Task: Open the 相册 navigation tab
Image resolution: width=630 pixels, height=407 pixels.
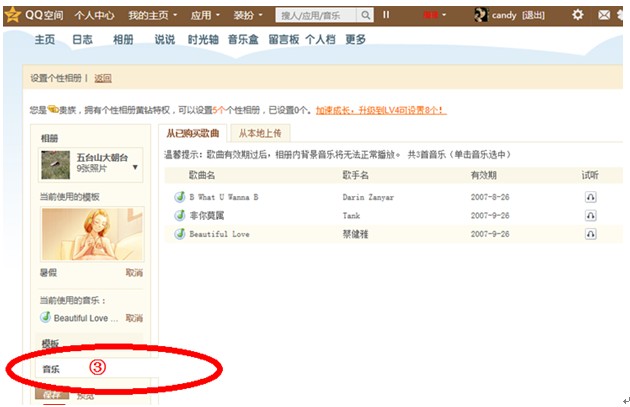Action: (123, 39)
